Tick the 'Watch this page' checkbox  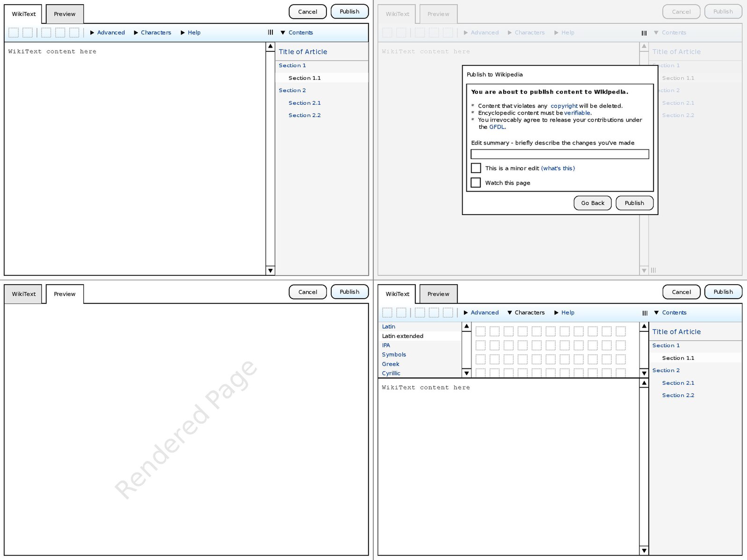(x=476, y=182)
